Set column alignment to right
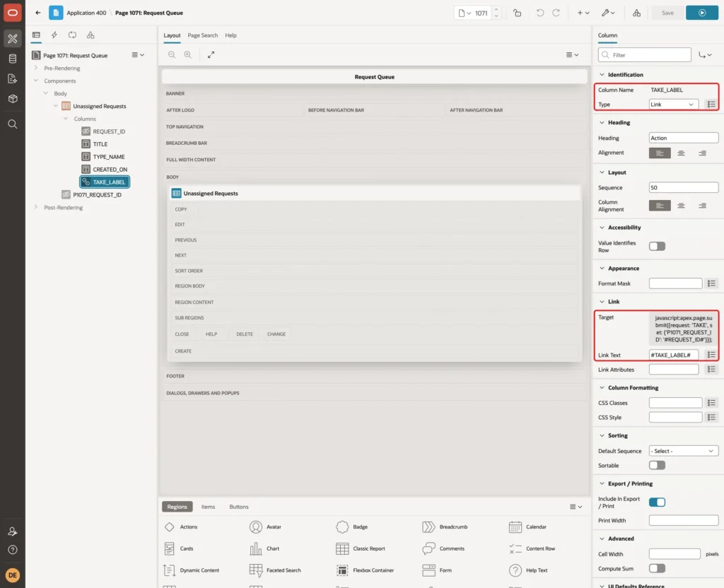724x588 pixels. [702, 206]
